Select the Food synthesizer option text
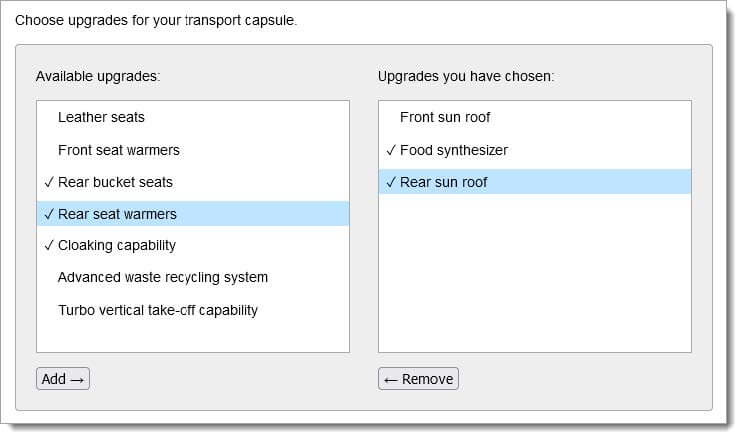This screenshot has width=742, height=439. [453, 150]
